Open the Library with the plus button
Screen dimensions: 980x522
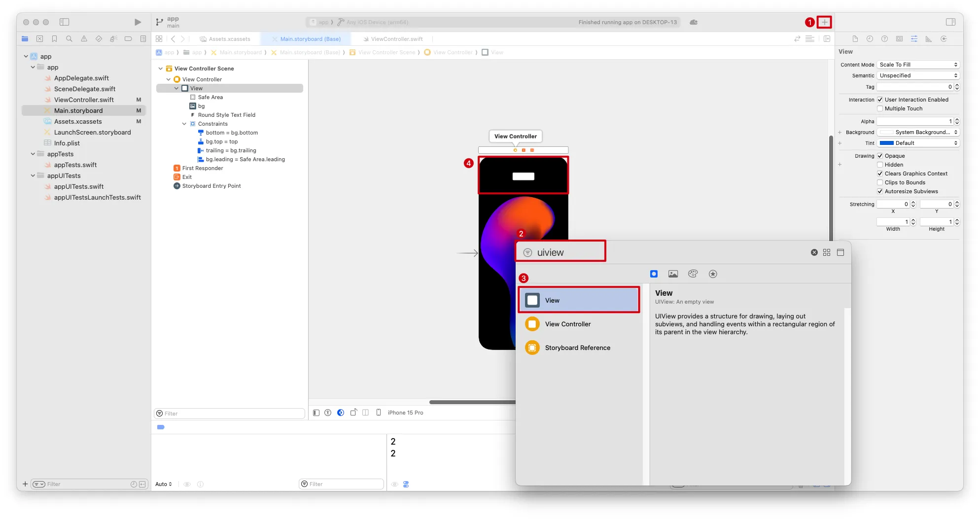pyautogui.click(x=824, y=22)
